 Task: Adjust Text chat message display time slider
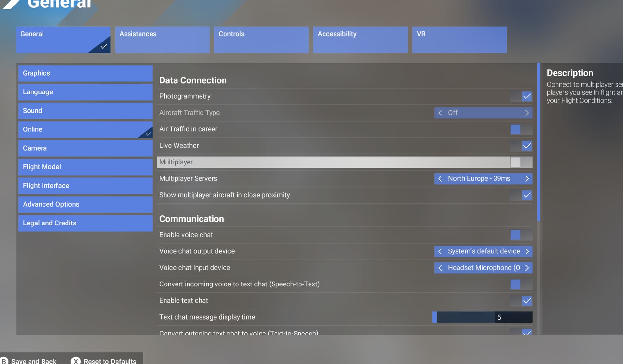click(482, 317)
